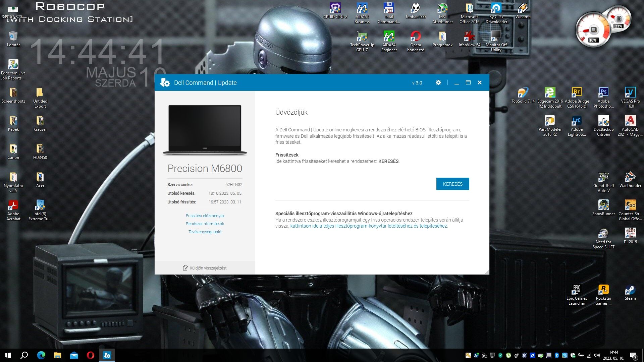644x362 pixels.
Task: Launch WarThunder desktop icon
Action: pyautogui.click(x=630, y=180)
